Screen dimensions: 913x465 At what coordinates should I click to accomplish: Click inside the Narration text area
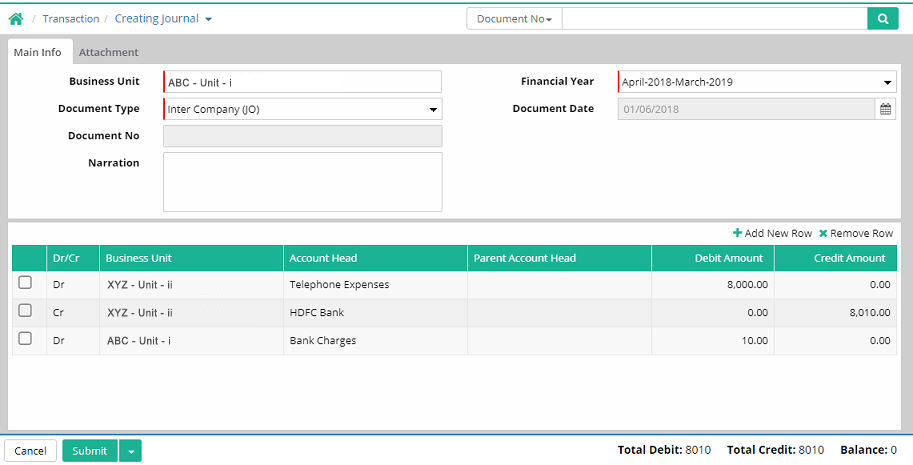click(302, 182)
